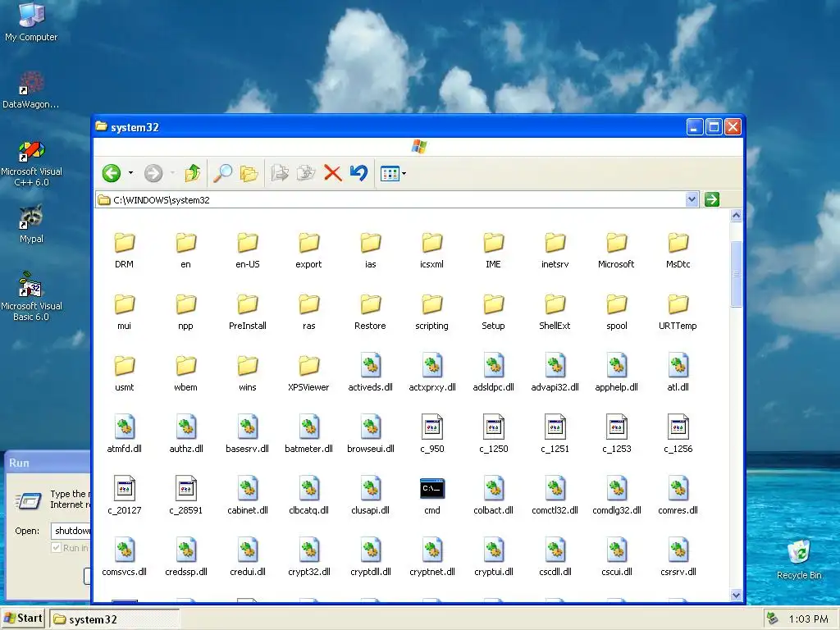Select the csrsrv.dll file

678,557
